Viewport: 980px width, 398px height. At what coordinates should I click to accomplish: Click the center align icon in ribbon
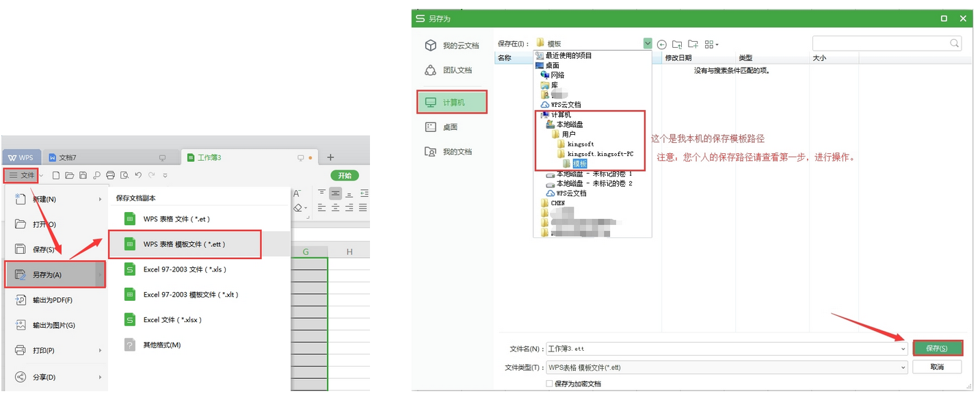[334, 194]
